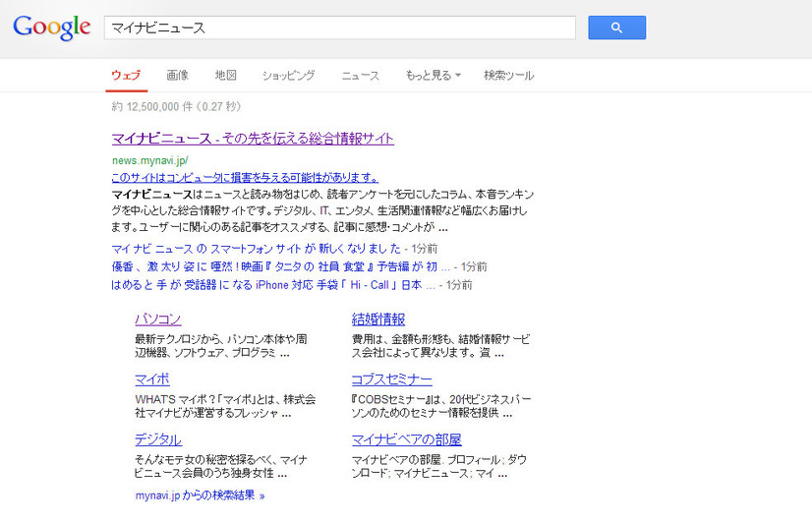Open the このサイトはコンピュータに損害 warning link

pyautogui.click(x=245, y=178)
